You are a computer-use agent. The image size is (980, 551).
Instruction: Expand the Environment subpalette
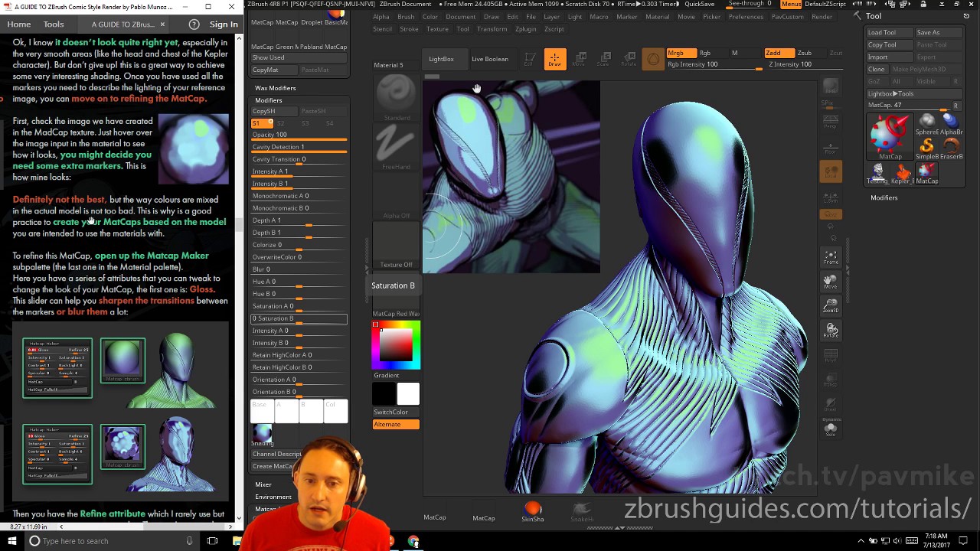(273, 497)
